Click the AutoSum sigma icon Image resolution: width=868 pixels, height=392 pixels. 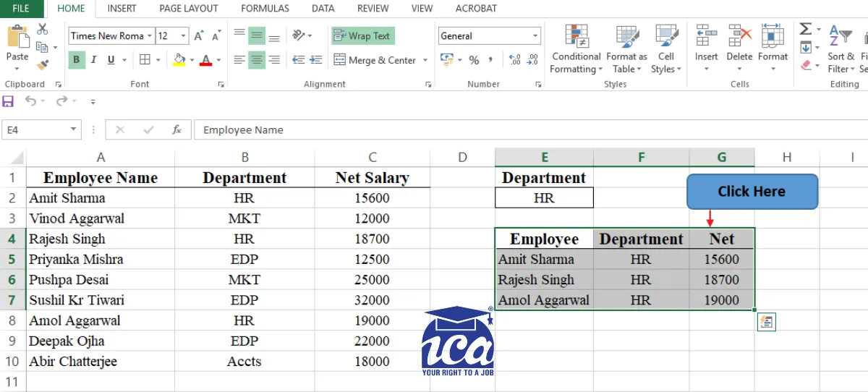point(806,29)
